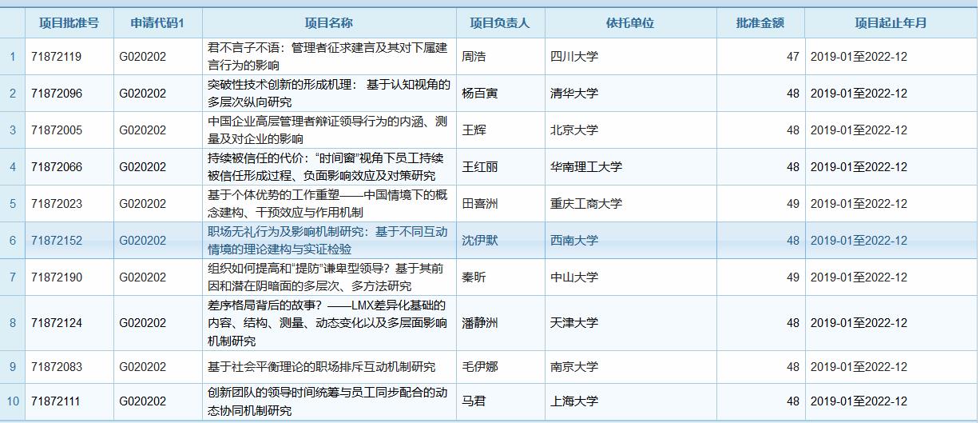Image resolution: width=980 pixels, height=423 pixels.
Task: Click project leader 王辉
Action: 474,130
